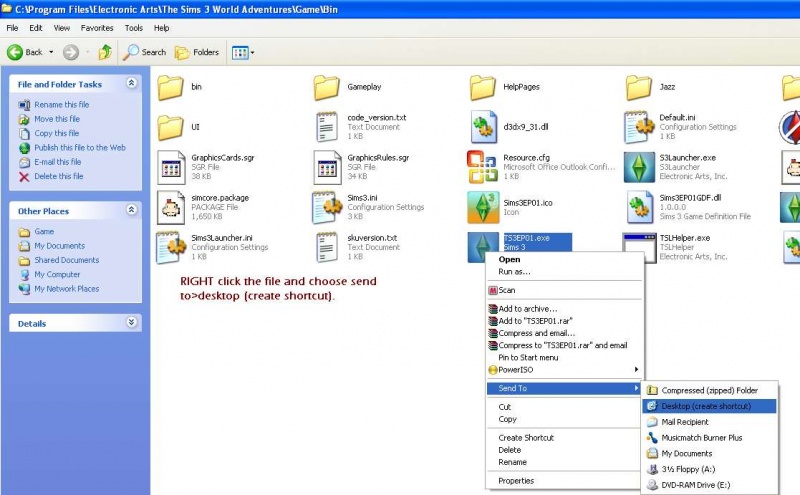Select the Jazz folder icon
Image resolution: width=800 pixels, height=495 pixels.
[639, 87]
